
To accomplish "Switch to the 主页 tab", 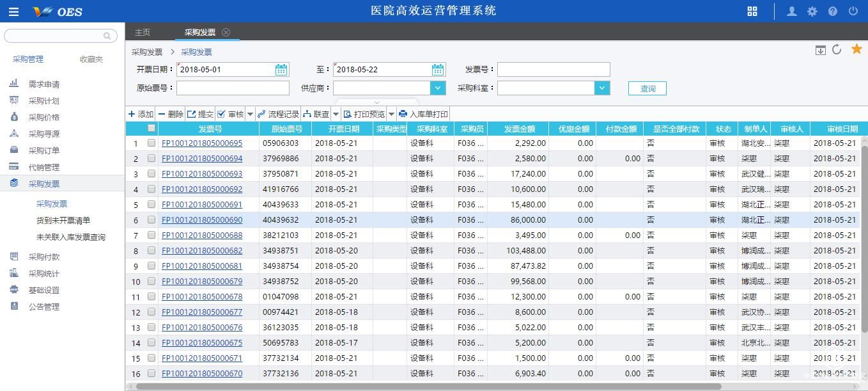I will [142, 31].
